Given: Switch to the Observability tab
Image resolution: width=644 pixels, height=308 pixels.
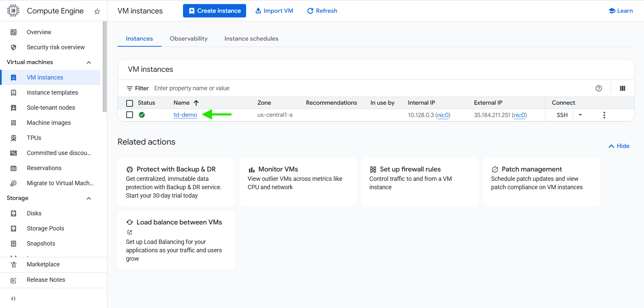Looking at the screenshot, I should (188, 39).
